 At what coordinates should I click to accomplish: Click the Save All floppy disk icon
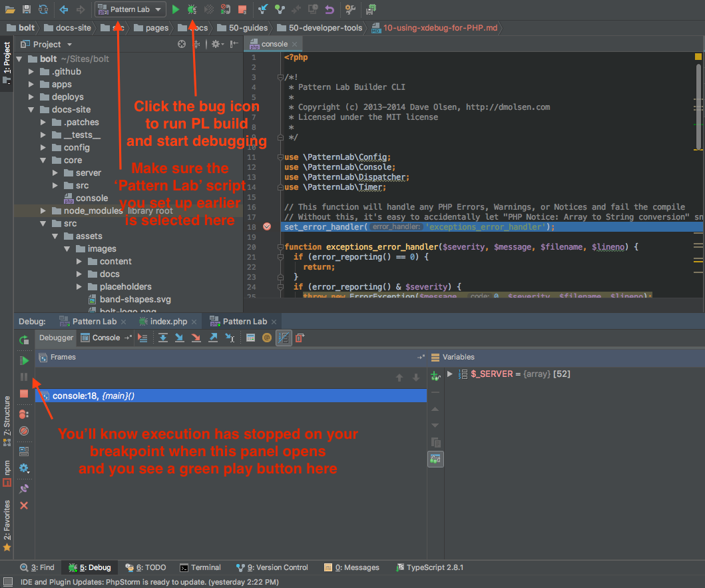[27, 9]
